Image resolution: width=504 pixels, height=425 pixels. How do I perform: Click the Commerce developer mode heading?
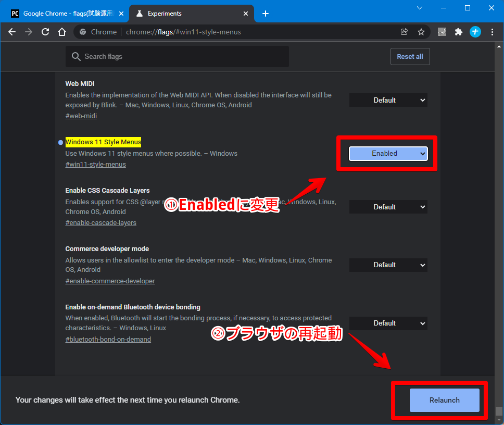coord(107,248)
